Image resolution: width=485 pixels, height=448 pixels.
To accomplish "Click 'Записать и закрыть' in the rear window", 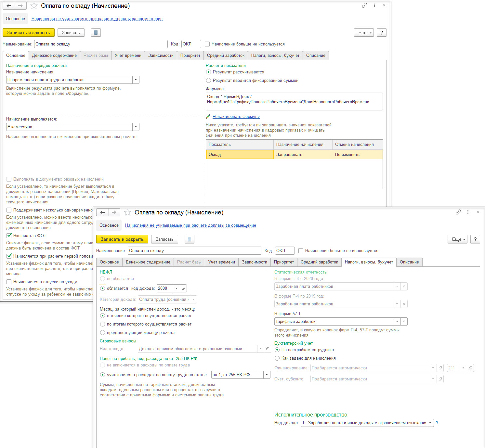I will coord(29,32).
